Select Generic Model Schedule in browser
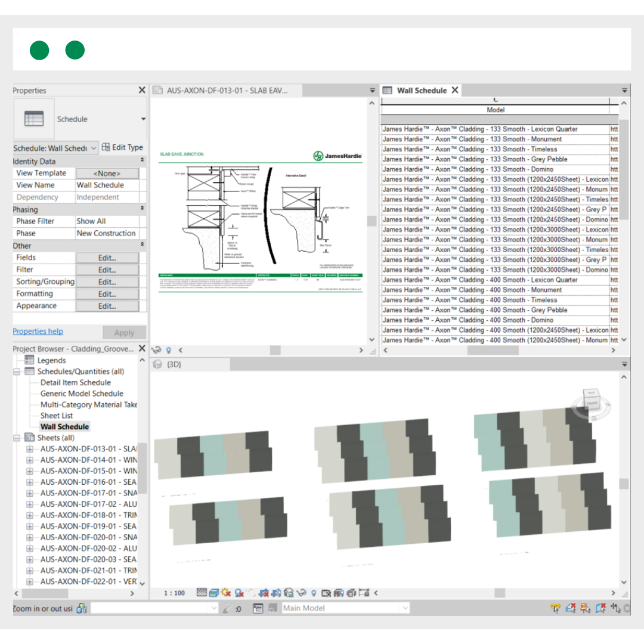 coord(82,394)
